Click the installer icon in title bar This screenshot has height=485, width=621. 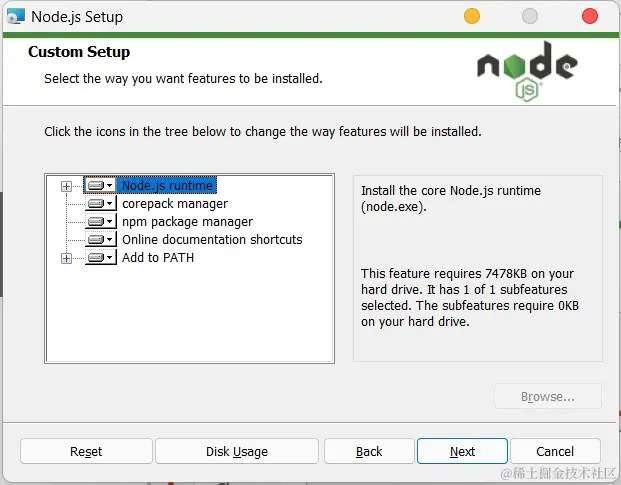[16, 17]
